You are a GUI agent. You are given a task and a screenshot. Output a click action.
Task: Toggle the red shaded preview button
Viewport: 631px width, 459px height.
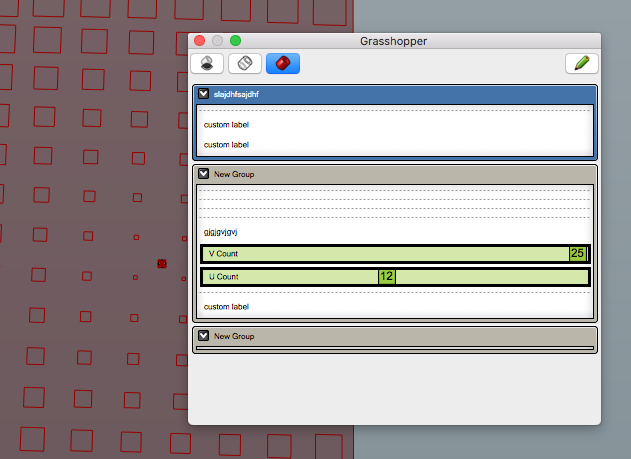click(x=283, y=64)
